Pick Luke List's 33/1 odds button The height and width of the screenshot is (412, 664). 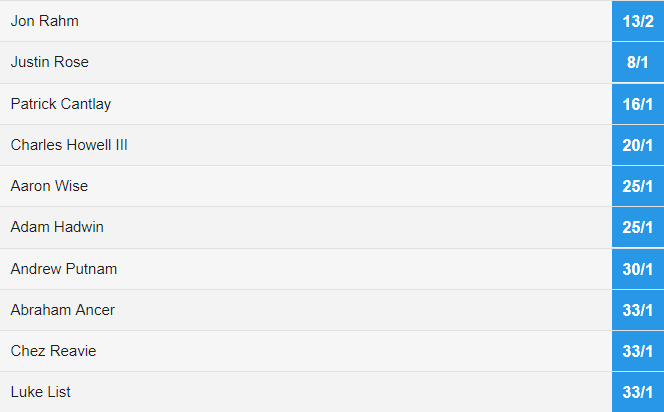click(x=637, y=392)
